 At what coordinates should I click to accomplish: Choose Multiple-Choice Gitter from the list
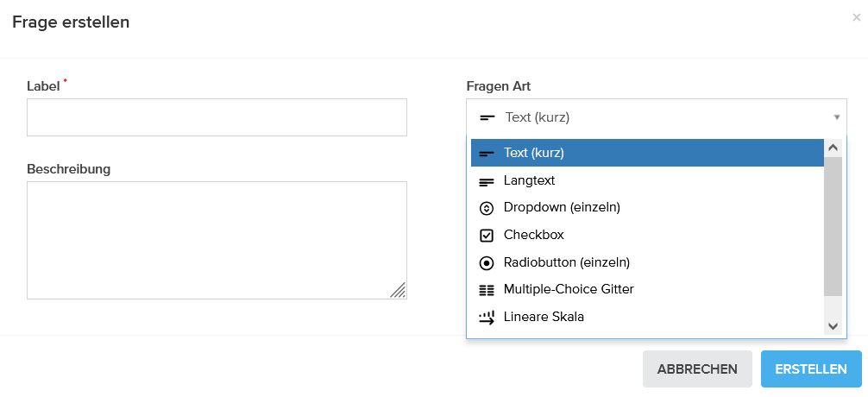(x=569, y=290)
